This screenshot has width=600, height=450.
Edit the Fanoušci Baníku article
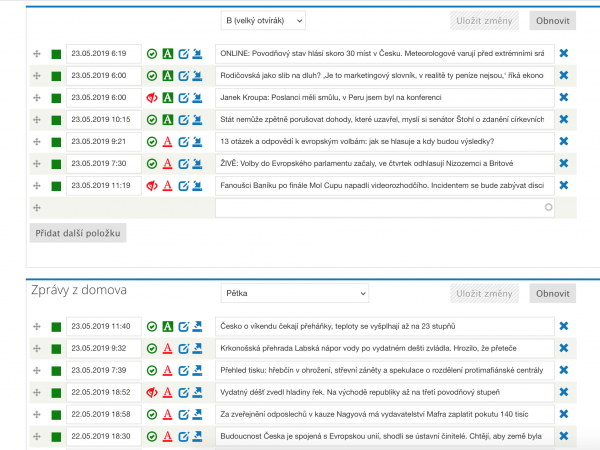coord(184,186)
